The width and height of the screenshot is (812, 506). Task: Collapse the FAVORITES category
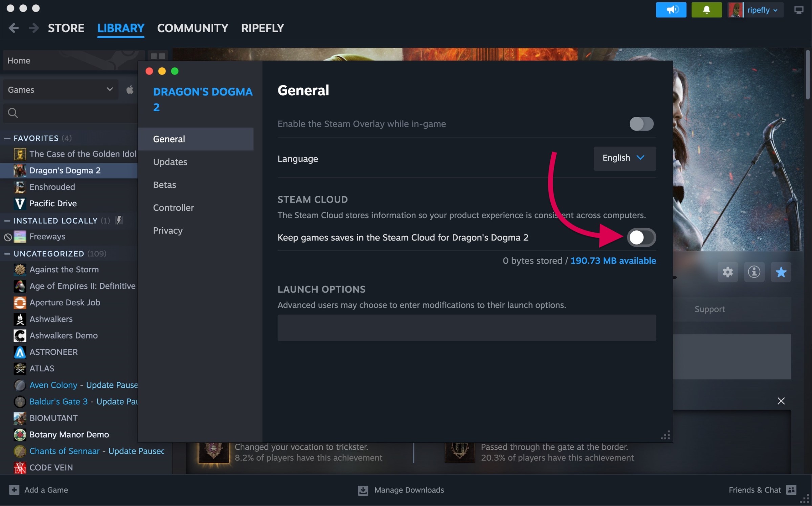(7, 138)
